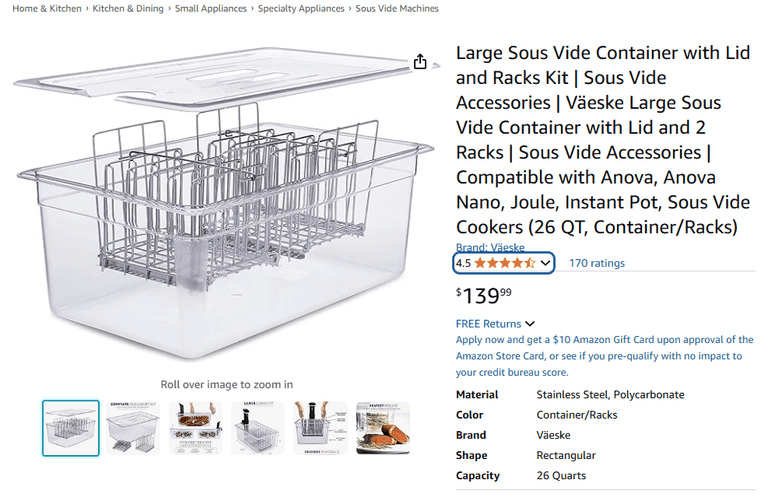Screen dimensions: 768x497
Task: Click the $139.99 price
Action: pos(484,295)
